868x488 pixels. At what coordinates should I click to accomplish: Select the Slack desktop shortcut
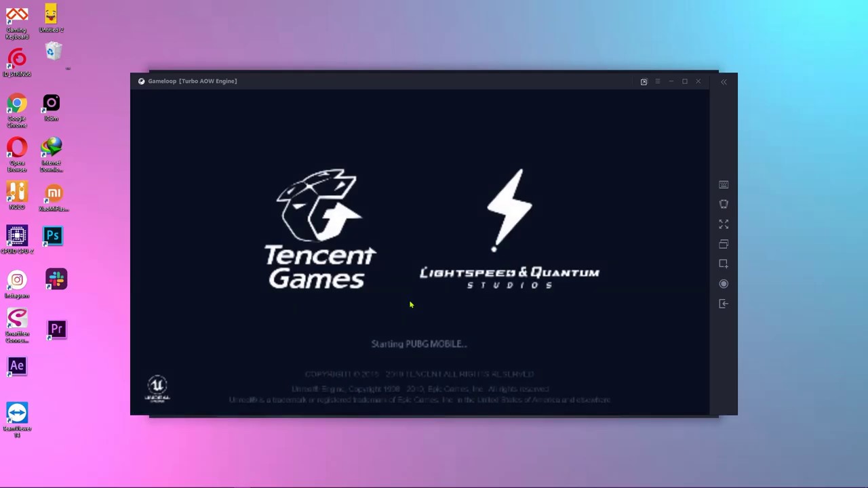[x=56, y=279]
